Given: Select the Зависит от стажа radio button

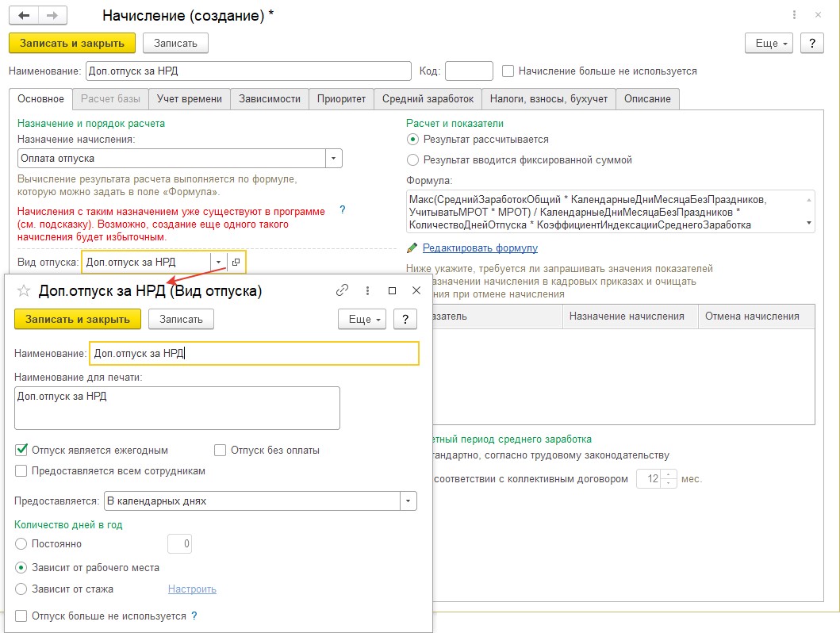Looking at the screenshot, I should (x=21, y=589).
